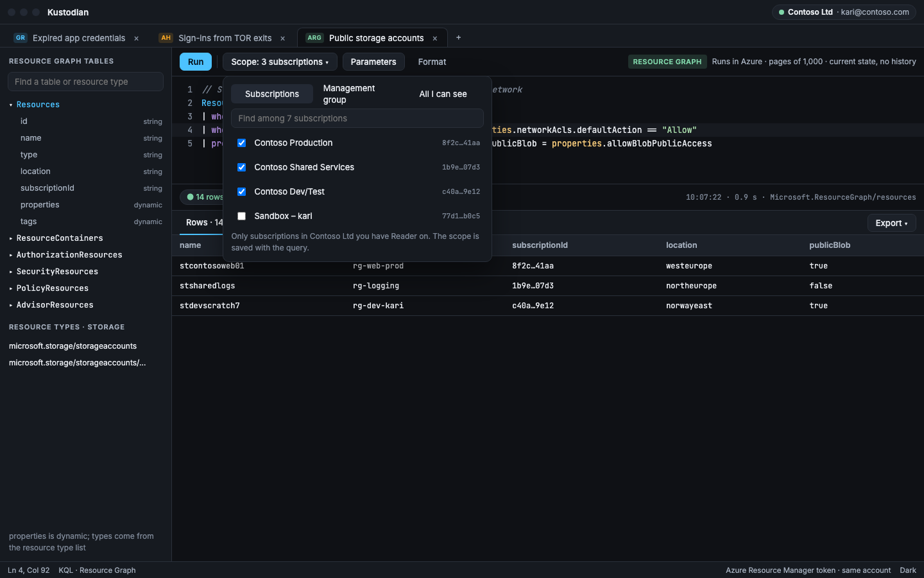924x578 pixels.
Task: Expand the ResourceContainers table
Action: coord(11,238)
